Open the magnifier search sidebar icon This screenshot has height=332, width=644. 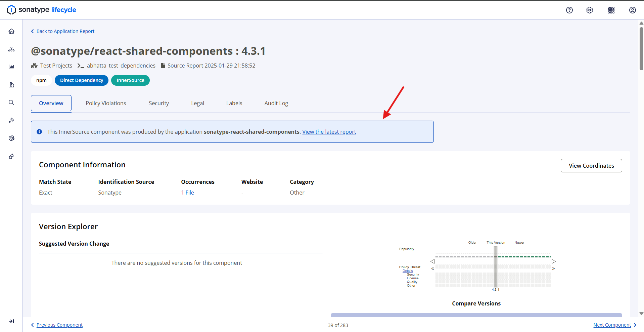click(11, 102)
